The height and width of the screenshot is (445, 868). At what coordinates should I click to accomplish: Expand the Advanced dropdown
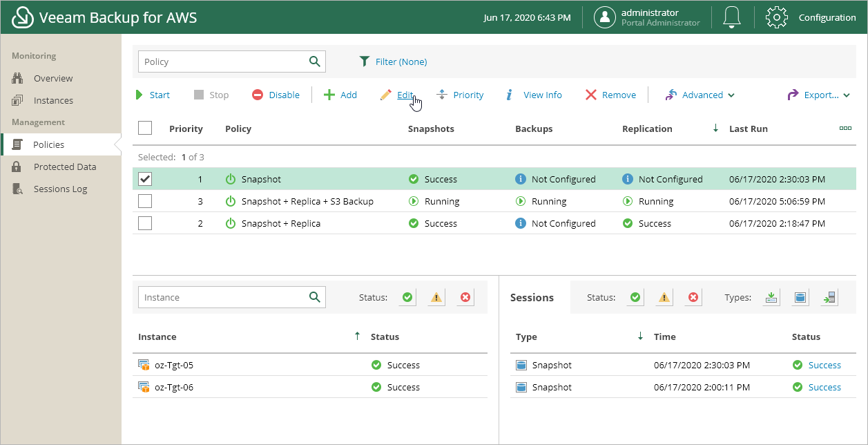click(700, 95)
